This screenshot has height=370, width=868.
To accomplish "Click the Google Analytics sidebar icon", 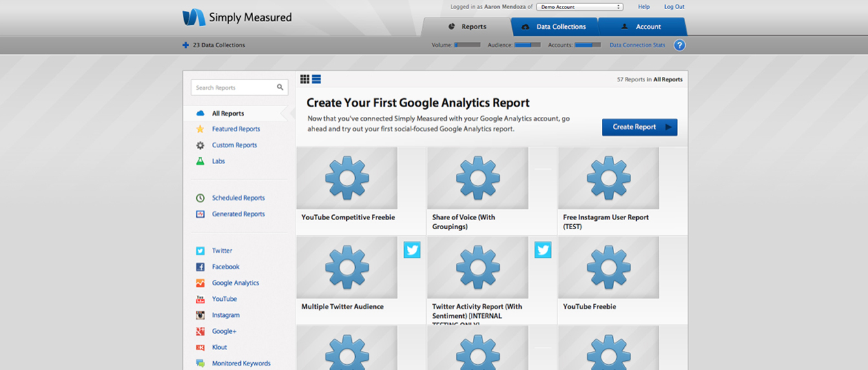I will point(200,283).
